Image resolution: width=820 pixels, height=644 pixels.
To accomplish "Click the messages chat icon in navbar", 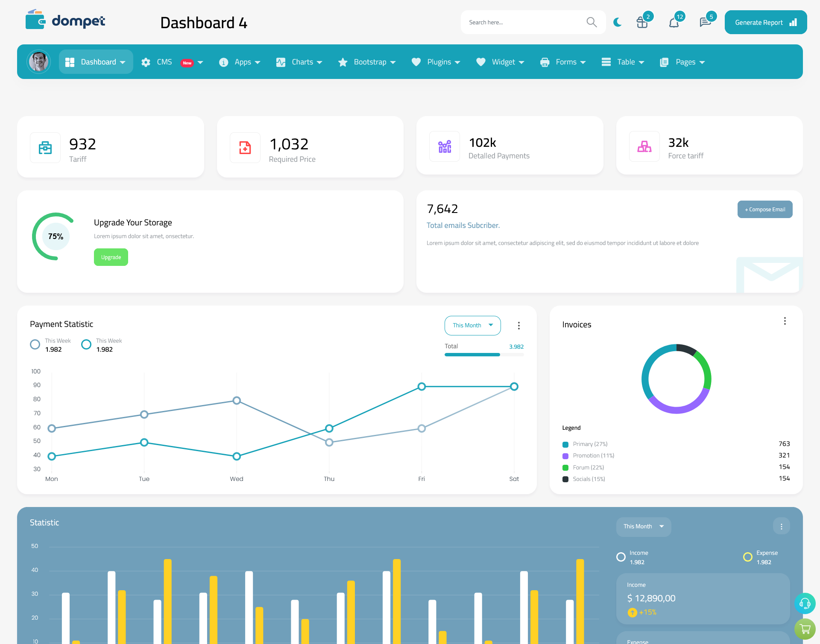I will pos(704,22).
